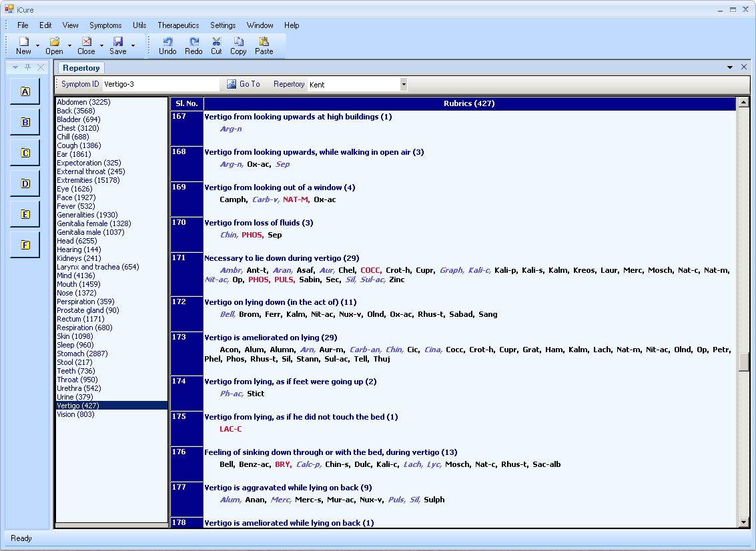The height and width of the screenshot is (551, 756).
Task: Click the Close document toolbar icon
Action: point(87,41)
